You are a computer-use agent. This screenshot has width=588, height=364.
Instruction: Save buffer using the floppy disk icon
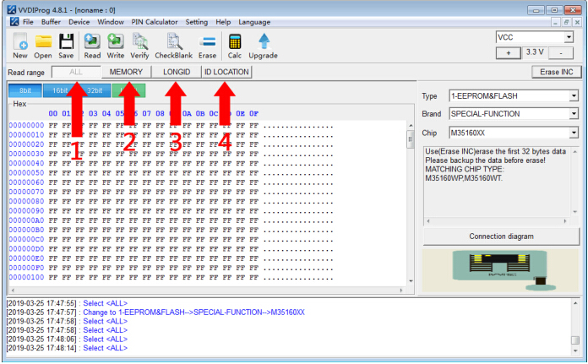pos(66,46)
